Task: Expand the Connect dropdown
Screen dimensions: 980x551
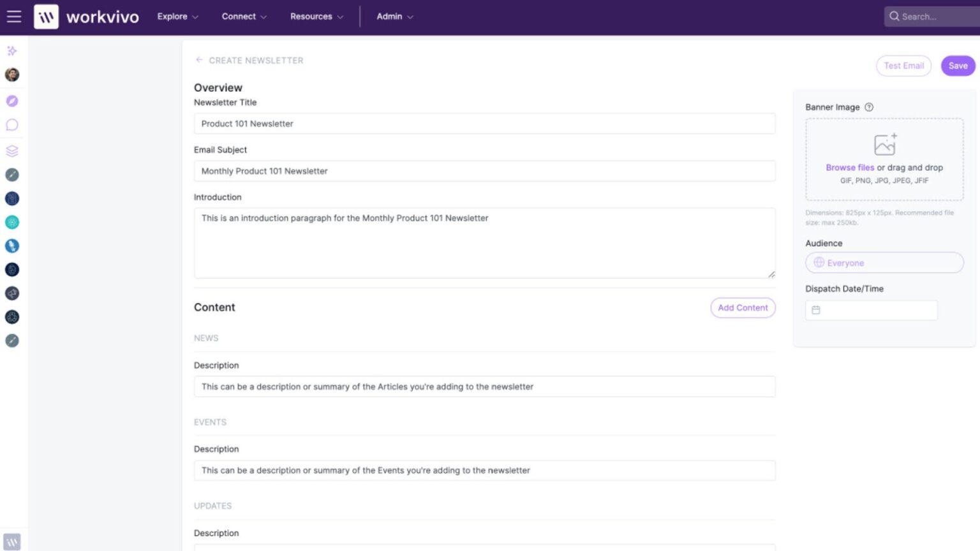Action: (x=243, y=17)
